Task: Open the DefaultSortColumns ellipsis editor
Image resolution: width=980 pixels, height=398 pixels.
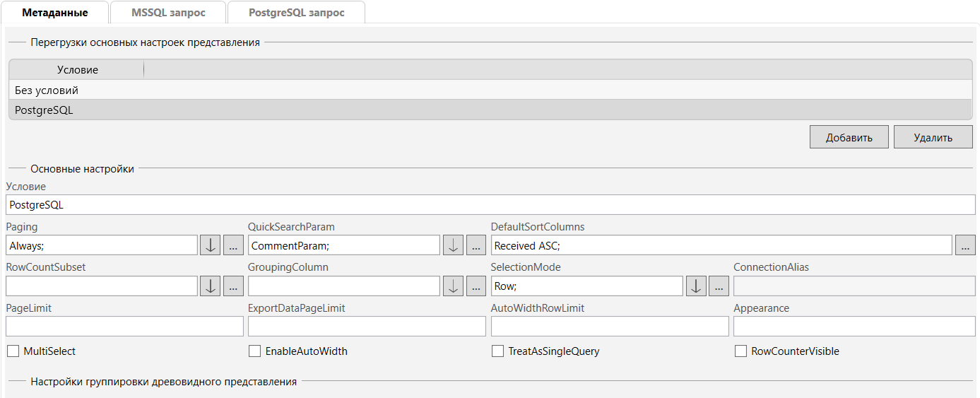Action: pyautogui.click(x=965, y=245)
